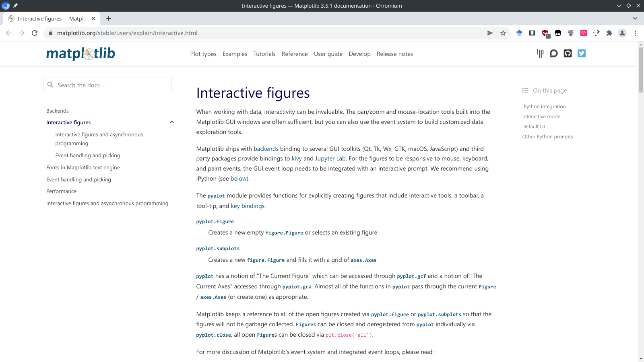Image resolution: width=644 pixels, height=362 pixels.
Task: Click the search magnifier icon
Action: coord(50,85)
